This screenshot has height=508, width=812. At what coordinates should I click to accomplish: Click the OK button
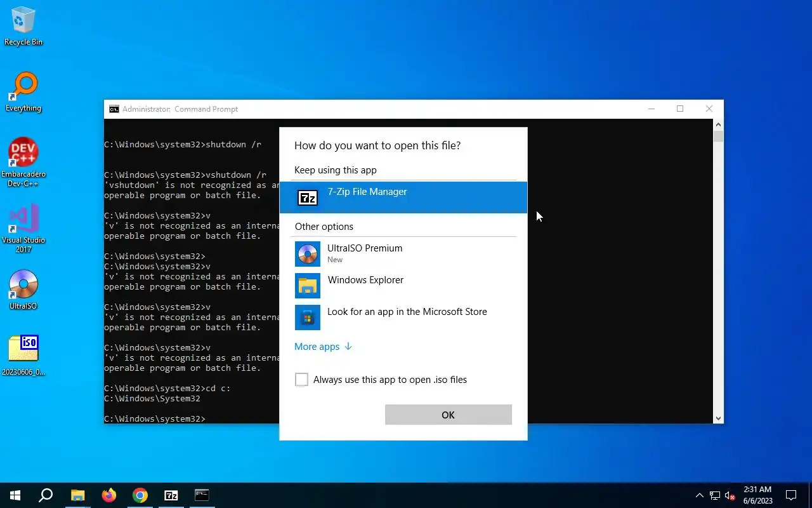tap(449, 415)
